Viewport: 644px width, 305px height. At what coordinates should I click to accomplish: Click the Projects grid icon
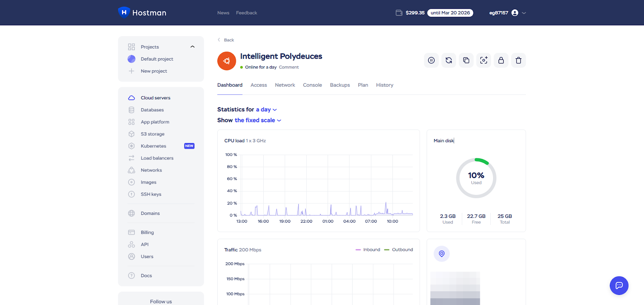[x=131, y=47]
